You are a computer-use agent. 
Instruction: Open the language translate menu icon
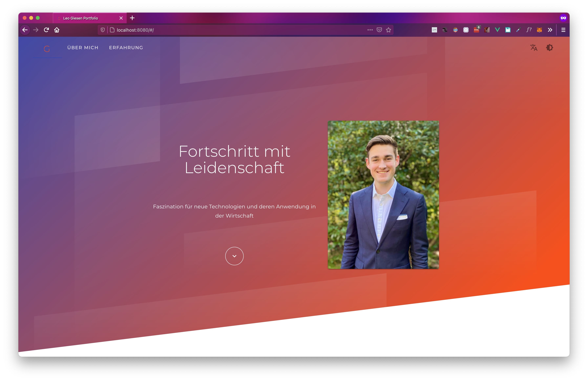click(534, 48)
